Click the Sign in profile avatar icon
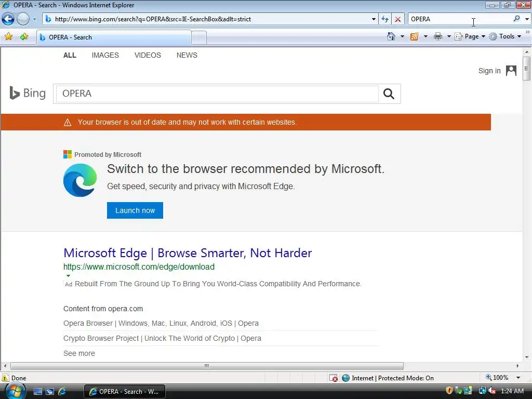532x399 pixels. coord(511,71)
